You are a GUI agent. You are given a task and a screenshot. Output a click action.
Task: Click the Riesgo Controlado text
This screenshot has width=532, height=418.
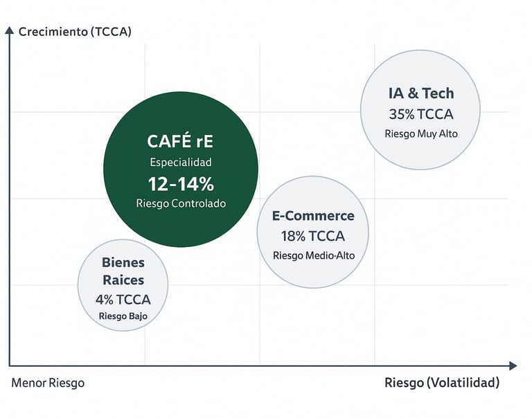point(180,203)
